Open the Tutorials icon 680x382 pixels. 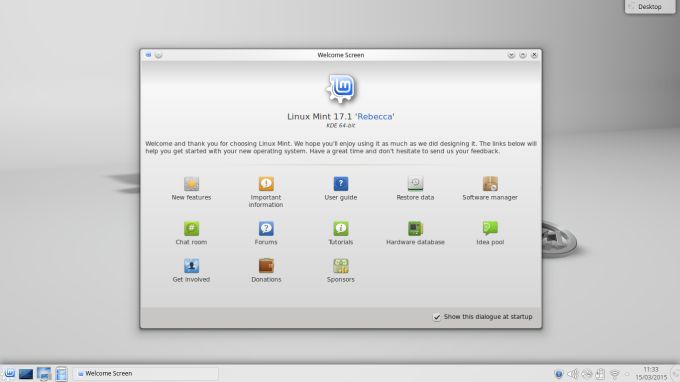[340, 229]
